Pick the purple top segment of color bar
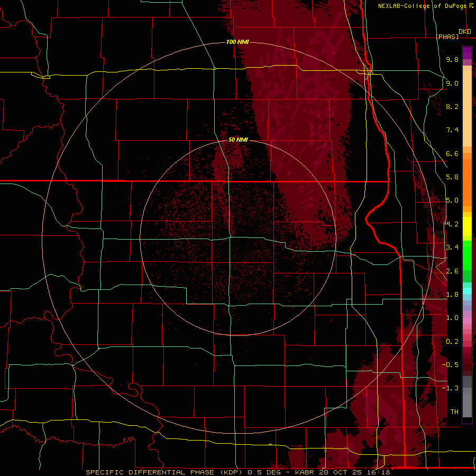The height and width of the screenshot is (476, 476). click(x=467, y=53)
